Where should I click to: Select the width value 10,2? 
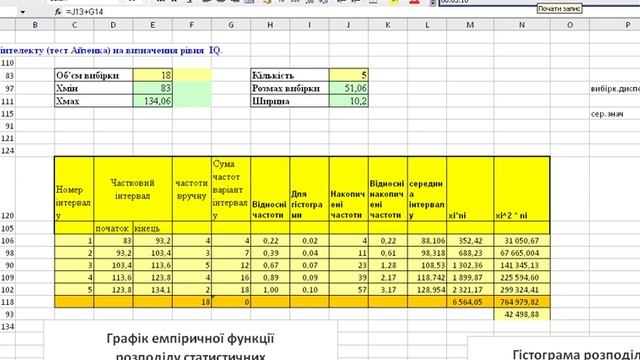click(x=349, y=101)
